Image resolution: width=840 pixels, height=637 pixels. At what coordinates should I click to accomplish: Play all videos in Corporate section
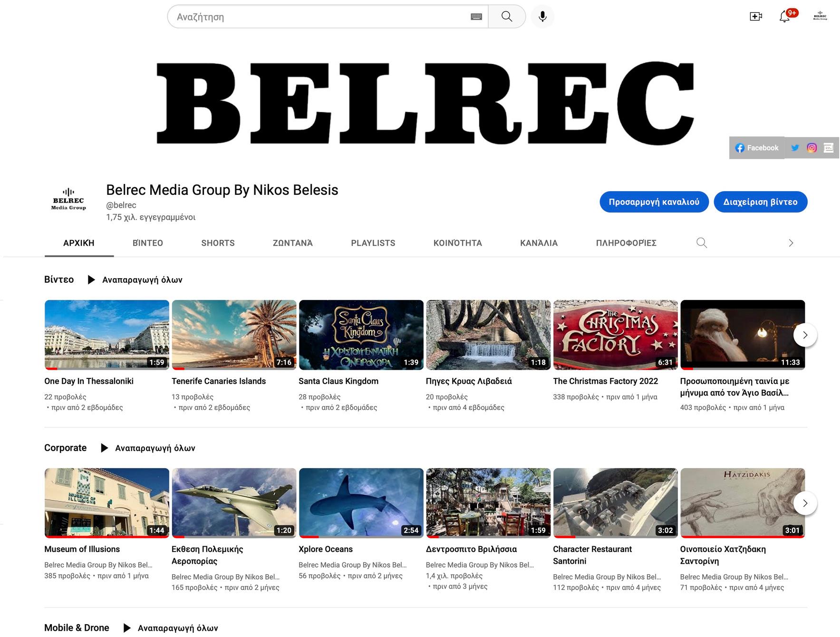click(148, 448)
